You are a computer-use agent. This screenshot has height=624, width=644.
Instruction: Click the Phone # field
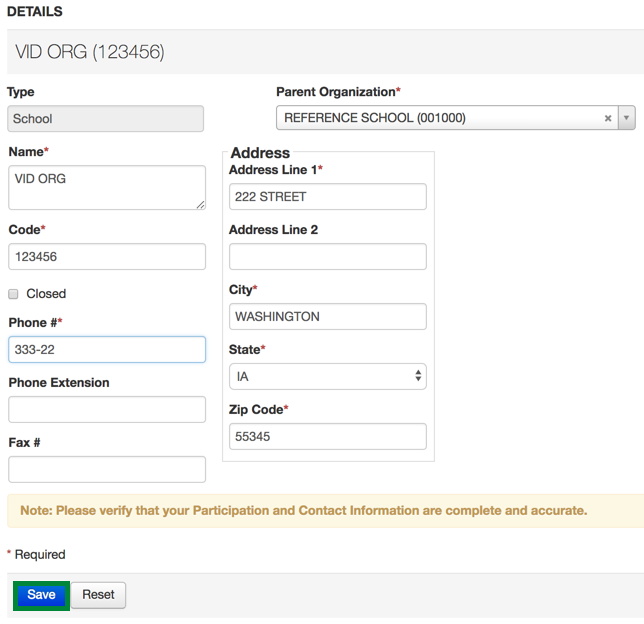(x=106, y=349)
